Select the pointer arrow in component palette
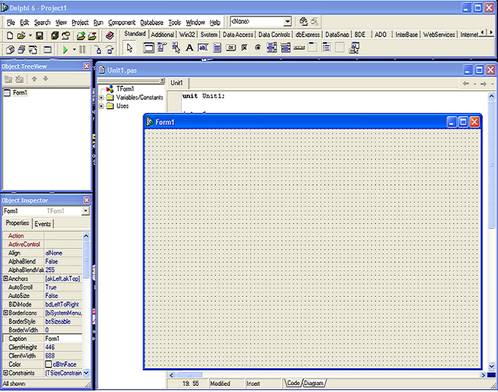Viewport: 498px width, 392px height. click(129, 48)
